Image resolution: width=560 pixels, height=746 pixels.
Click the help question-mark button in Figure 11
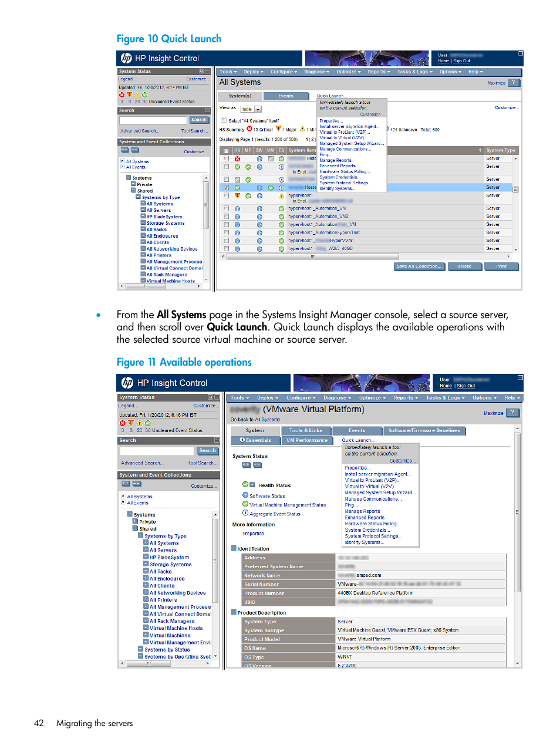512,413
